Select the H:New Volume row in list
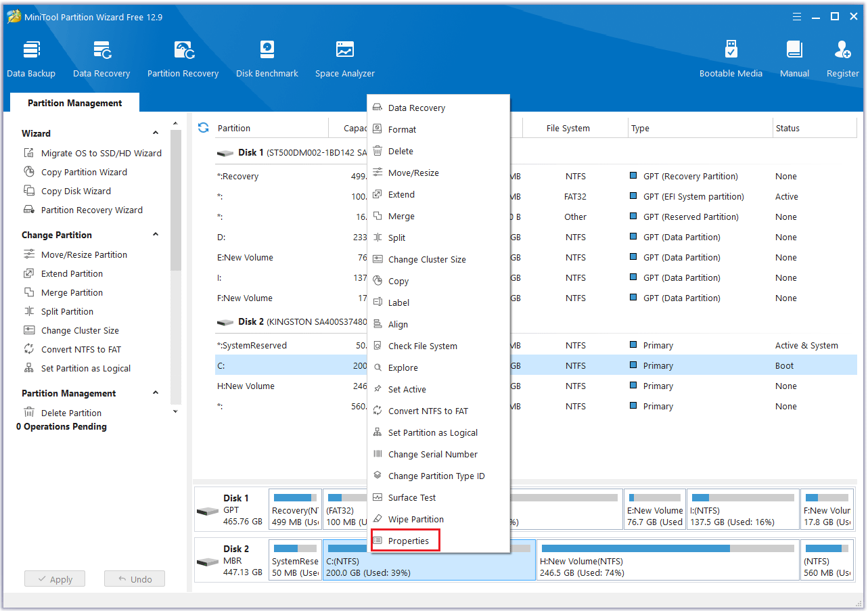 coord(536,386)
